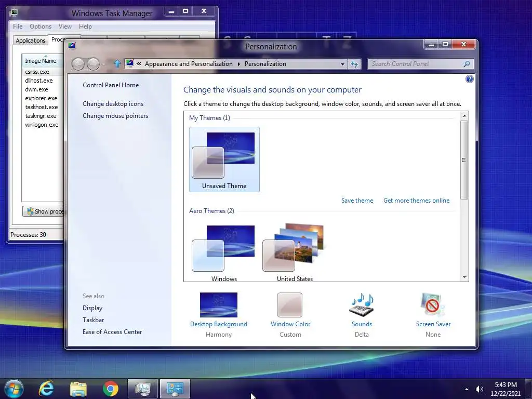Click the arrow between Appearance and Personalization breadcrumbs
Viewport: 532px width, 399px height.
[x=238, y=64]
